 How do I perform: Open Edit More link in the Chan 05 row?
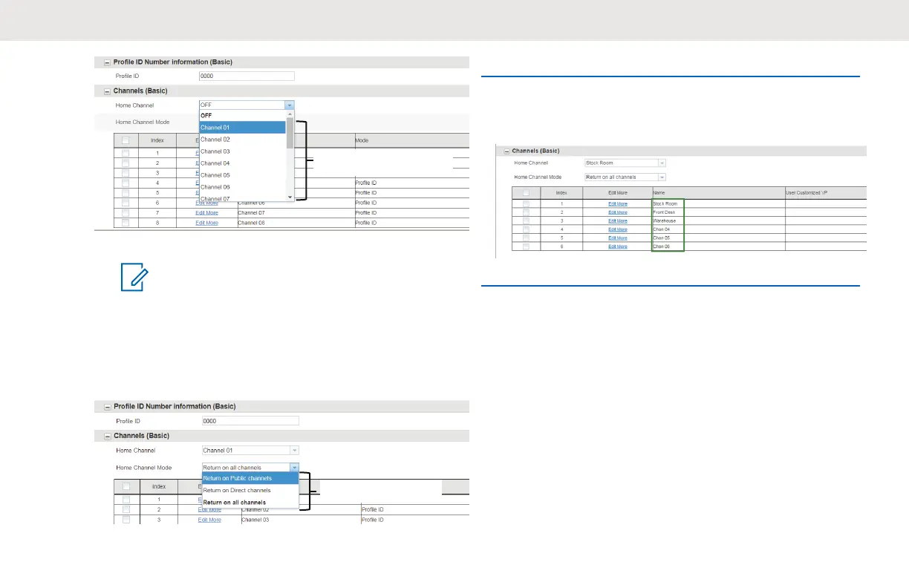click(x=618, y=238)
